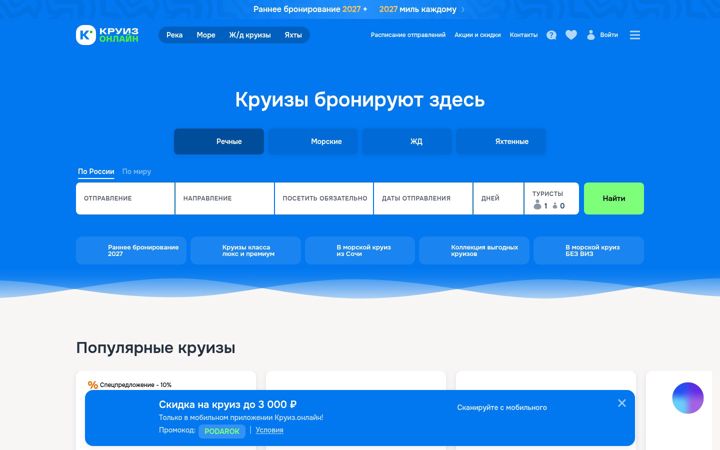The height and width of the screenshot is (450, 720).
Task: Close the mobile app discount banner
Action: [622, 403]
